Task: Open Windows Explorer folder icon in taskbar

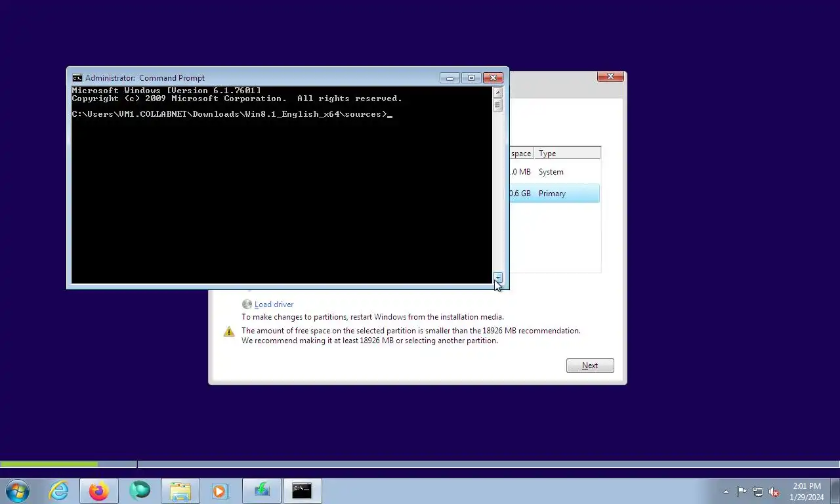Action: pos(180,491)
